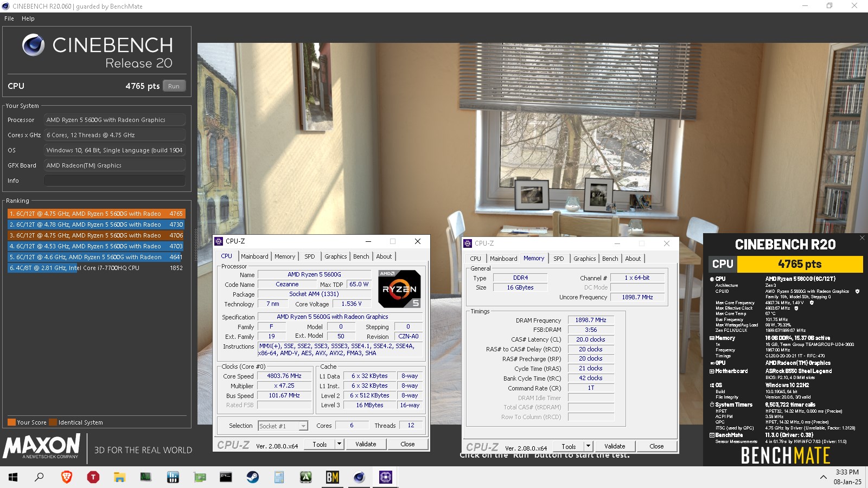Click Validate in CPU-Z CPU window
The height and width of the screenshot is (488, 868).
366,444
